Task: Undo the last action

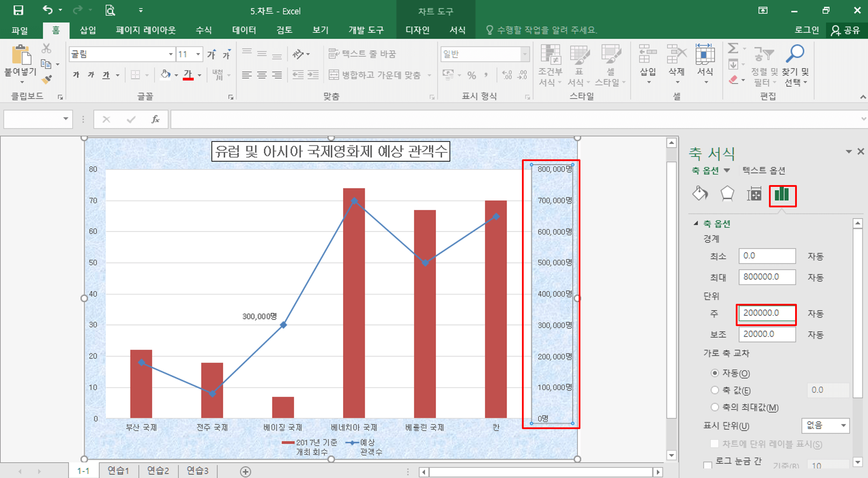Action: coord(48,10)
